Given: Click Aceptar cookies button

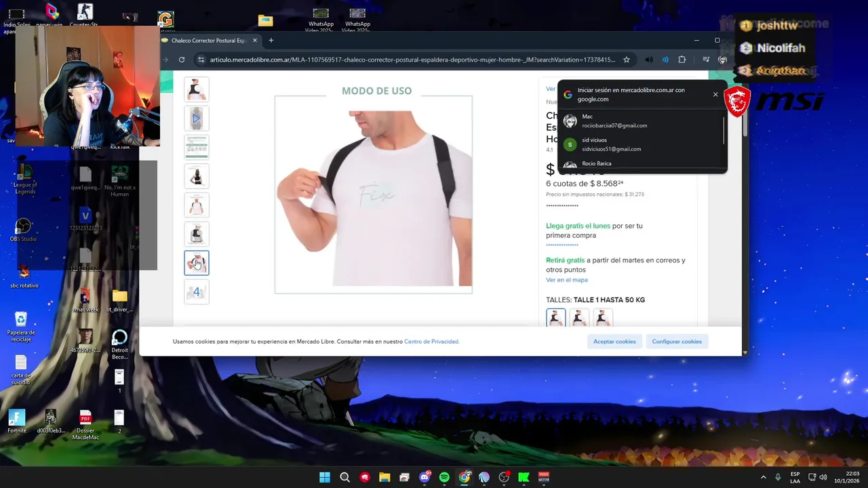Looking at the screenshot, I should 614,342.
